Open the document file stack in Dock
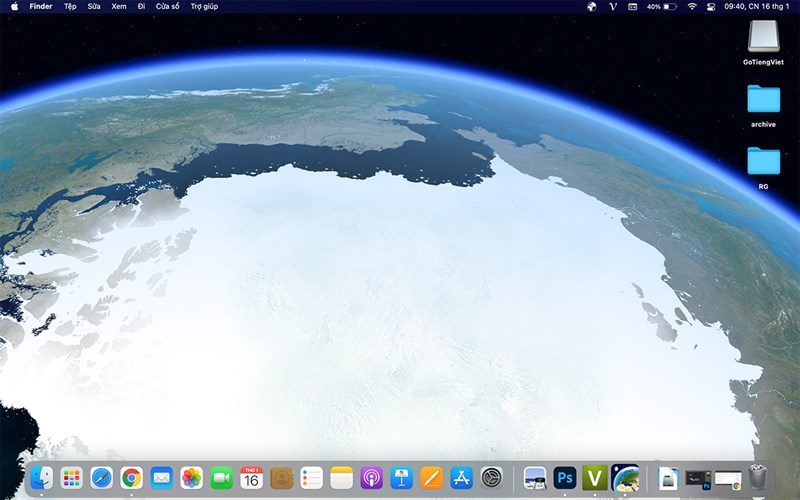 click(x=668, y=479)
